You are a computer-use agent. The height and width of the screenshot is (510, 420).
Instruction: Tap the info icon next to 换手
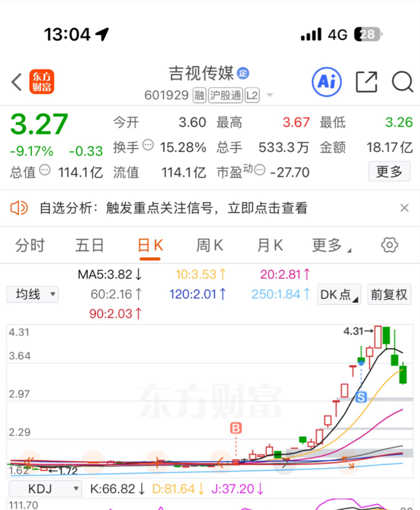pyautogui.click(x=148, y=145)
